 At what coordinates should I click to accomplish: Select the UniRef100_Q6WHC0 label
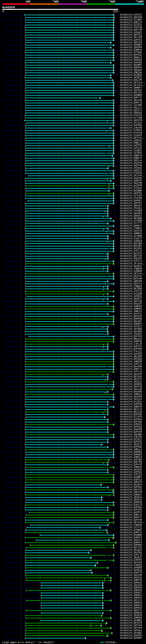[131, 87]
